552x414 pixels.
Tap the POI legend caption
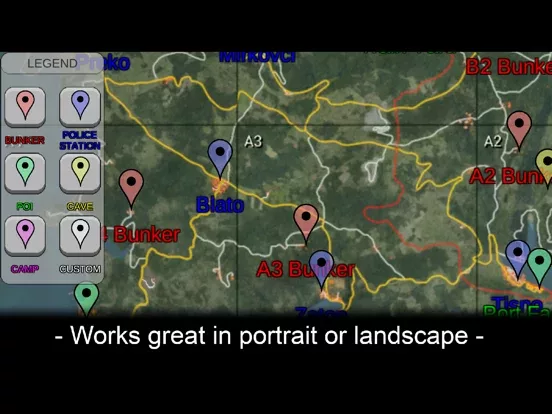(x=25, y=206)
